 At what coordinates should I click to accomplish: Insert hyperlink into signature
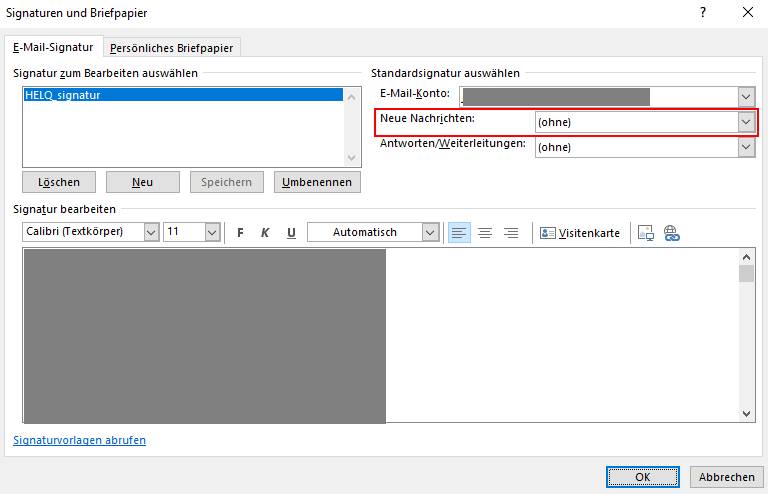pyautogui.click(x=671, y=233)
